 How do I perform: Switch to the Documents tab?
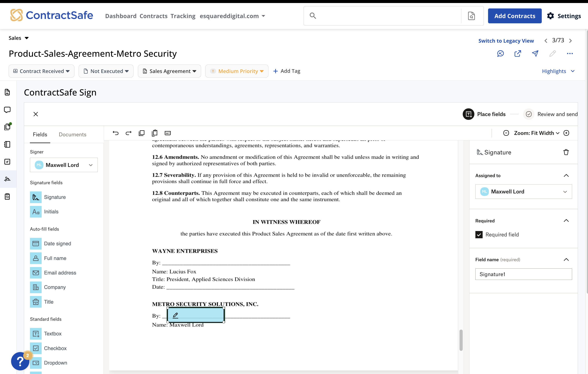coord(73,135)
